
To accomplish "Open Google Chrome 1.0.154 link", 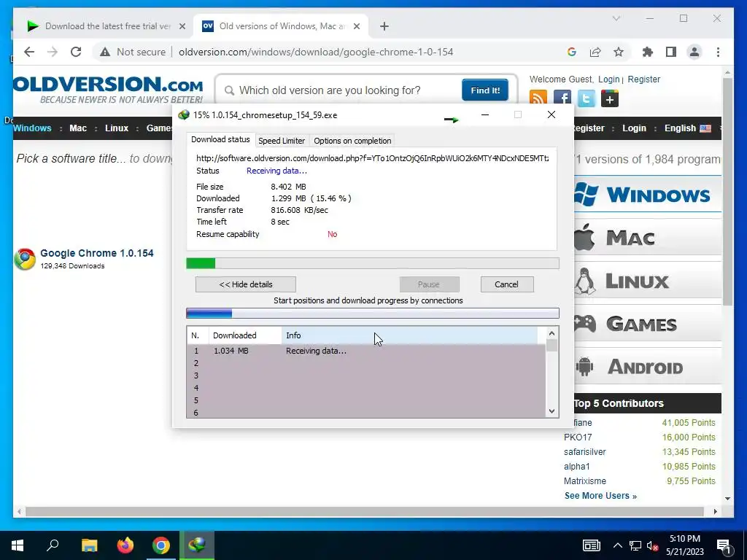I will click(97, 253).
